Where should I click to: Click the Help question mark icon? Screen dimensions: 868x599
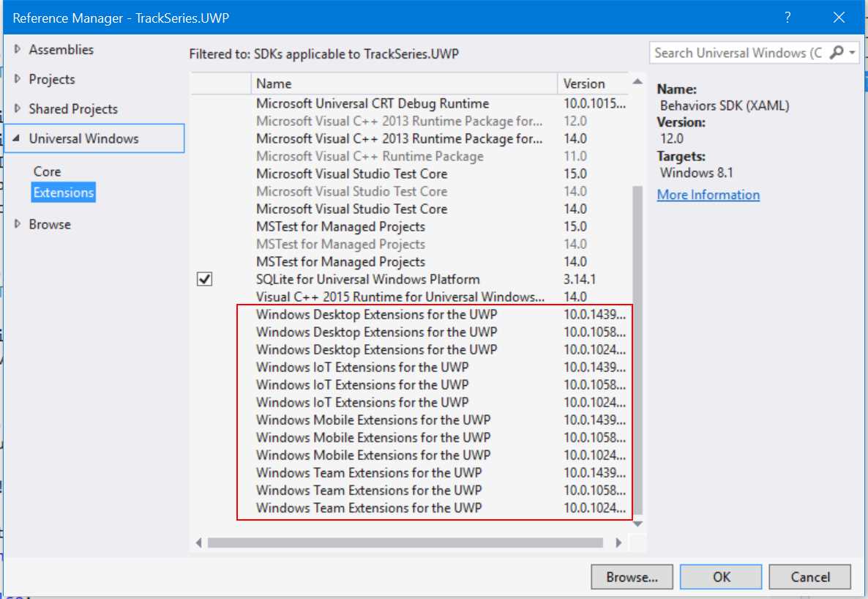(x=788, y=16)
